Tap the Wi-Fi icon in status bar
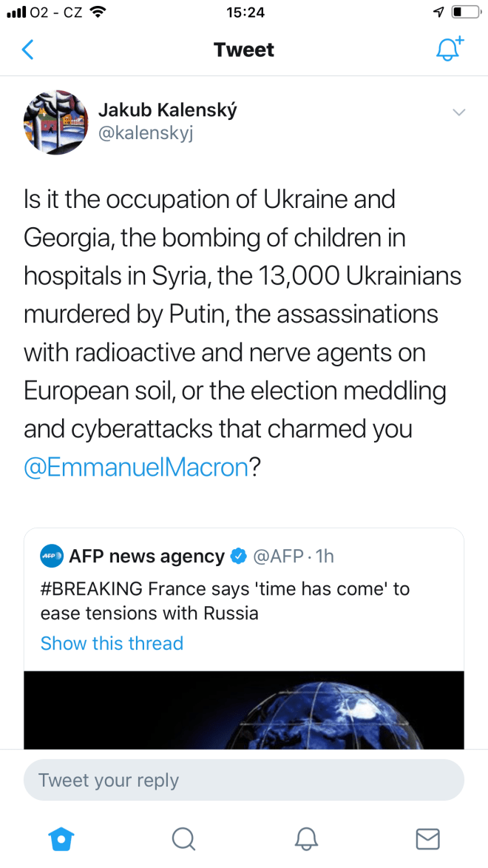The height and width of the screenshot is (868, 488). coord(96,12)
